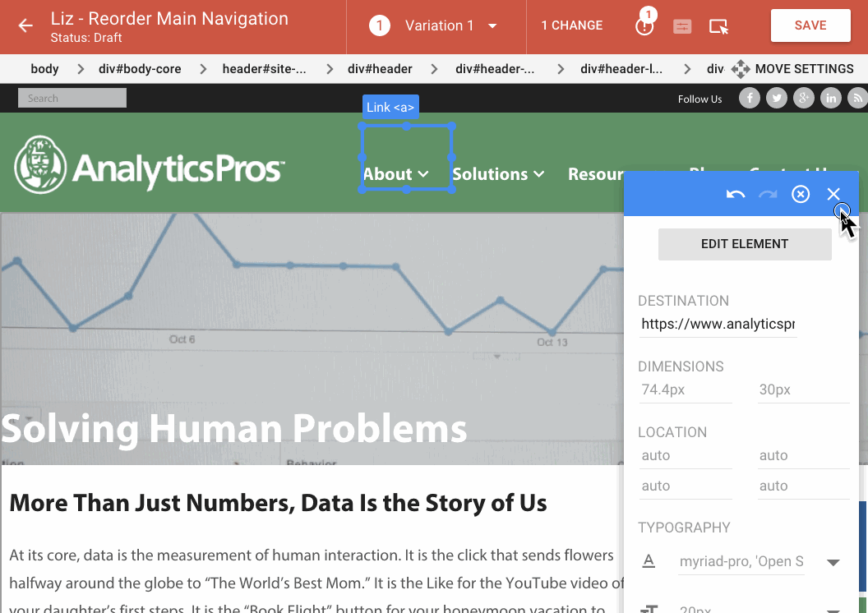Select the div#header breadcrumb
The image size is (868, 613).
coord(380,69)
